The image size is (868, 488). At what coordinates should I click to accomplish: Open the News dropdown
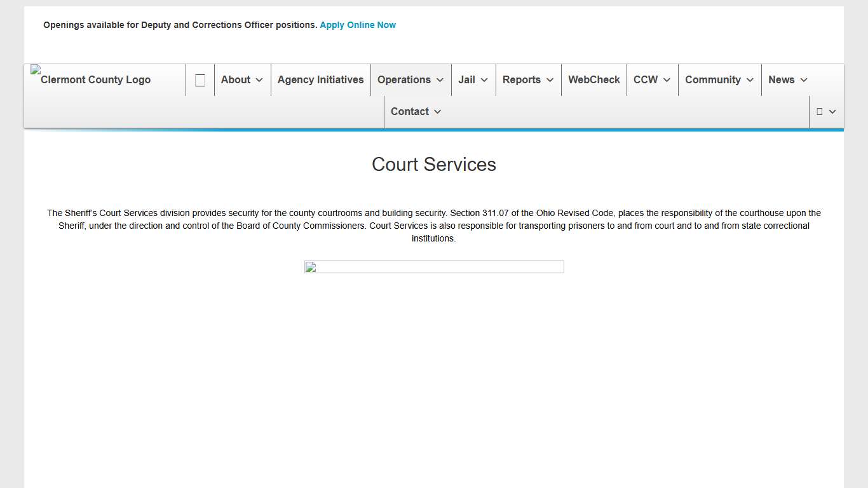pyautogui.click(x=787, y=79)
